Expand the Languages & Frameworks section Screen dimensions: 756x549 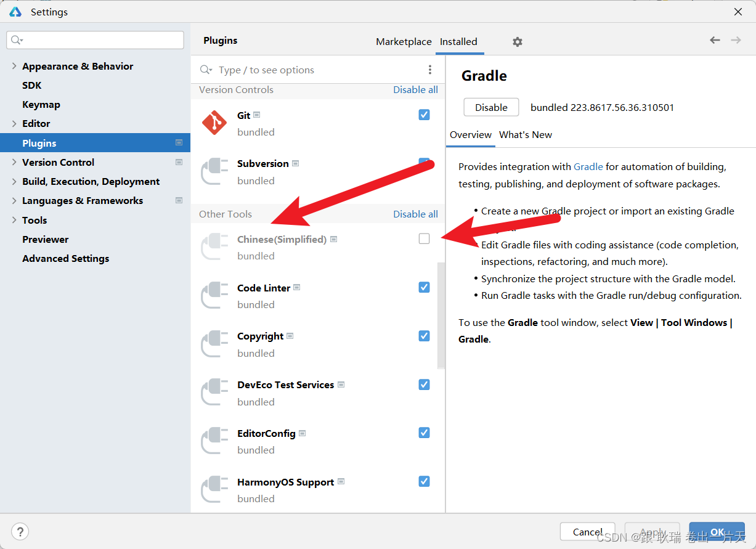click(14, 200)
